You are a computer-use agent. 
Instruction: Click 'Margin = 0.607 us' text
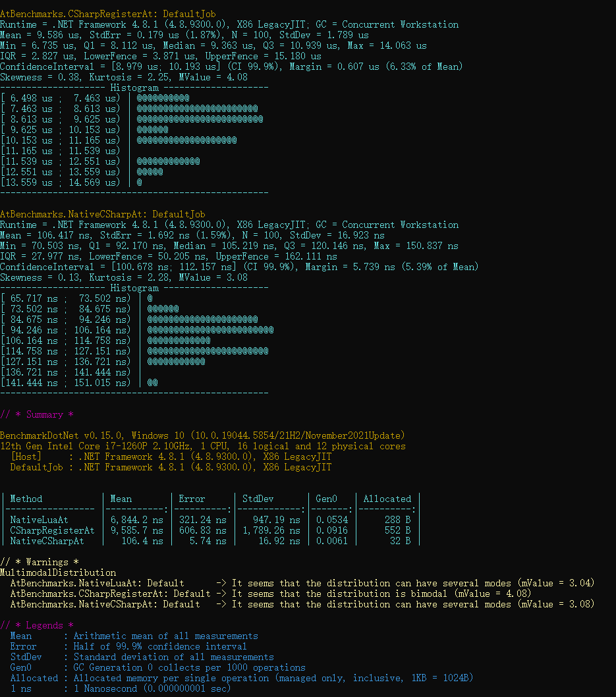(335, 67)
